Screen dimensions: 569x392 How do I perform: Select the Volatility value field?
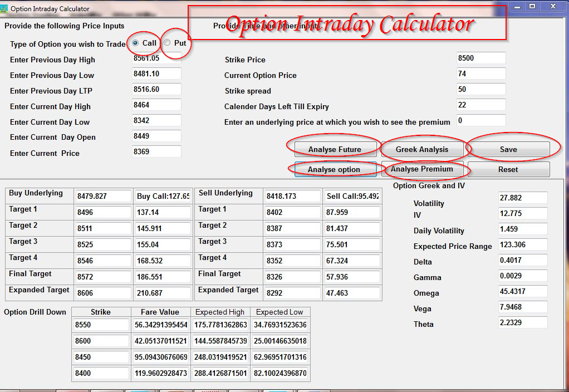tap(522, 198)
